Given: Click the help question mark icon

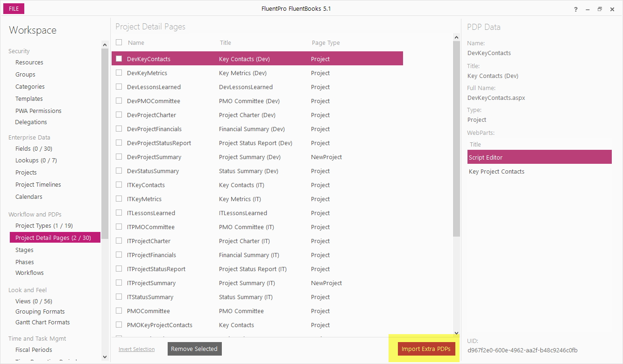Looking at the screenshot, I should [x=576, y=9].
